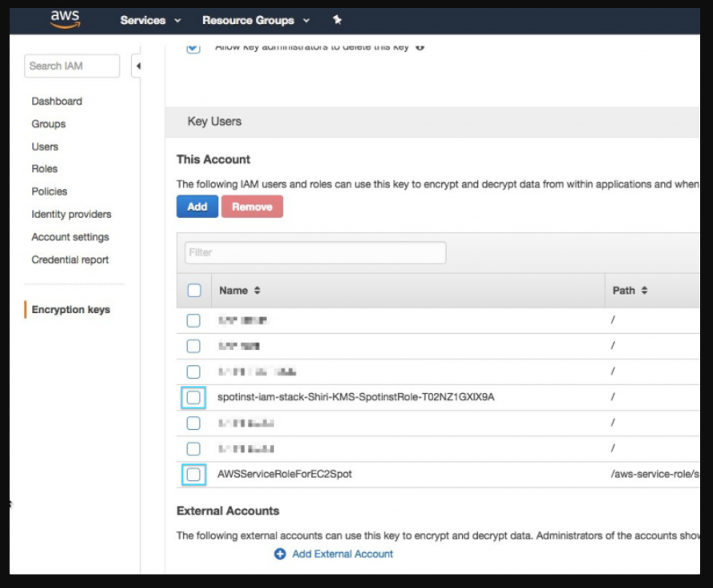713x588 pixels.
Task: Collapse the IAM sidebar with arrow
Action: pyautogui.click(x=137, y=66)
